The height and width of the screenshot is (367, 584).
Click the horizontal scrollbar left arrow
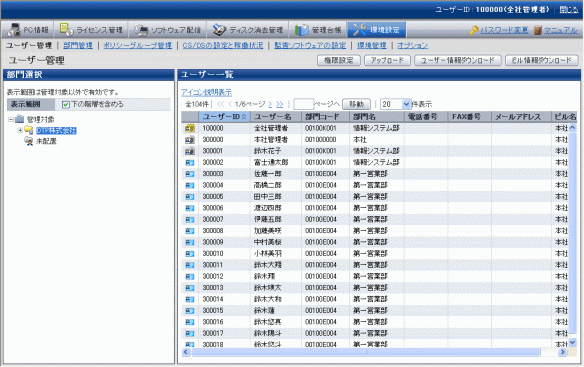185,352
